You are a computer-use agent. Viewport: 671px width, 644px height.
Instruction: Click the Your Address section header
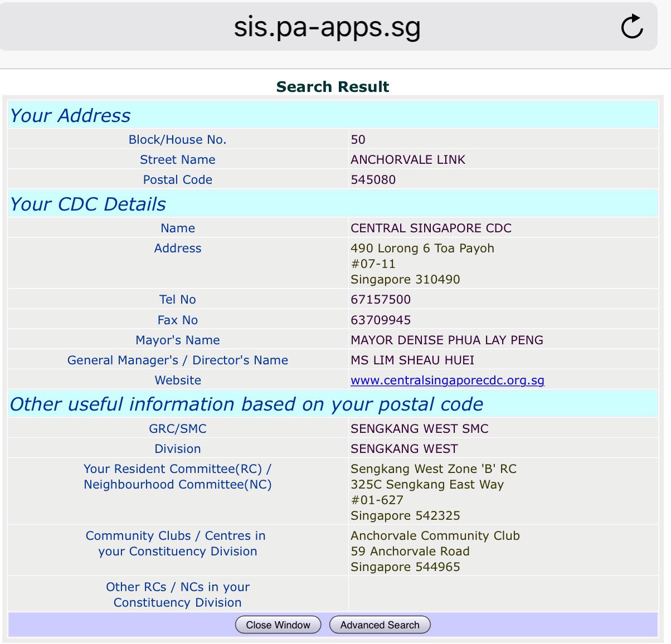point(70,116)
